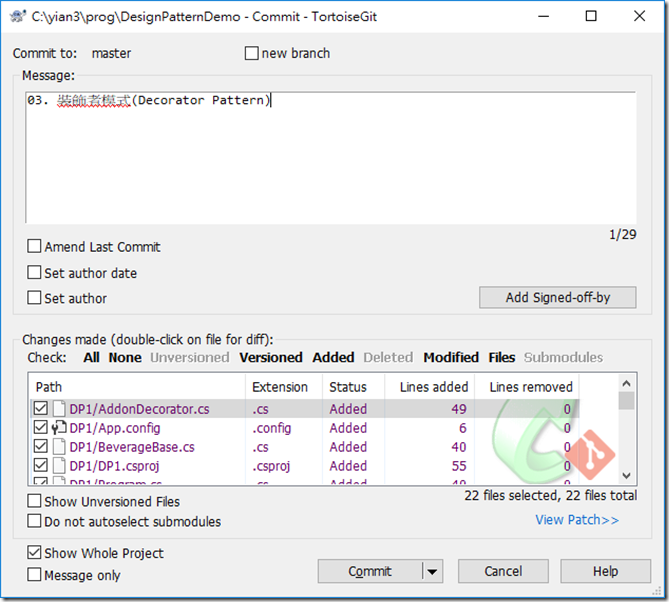
Task: Sort by Extension column header
Action: pos(284,387)
